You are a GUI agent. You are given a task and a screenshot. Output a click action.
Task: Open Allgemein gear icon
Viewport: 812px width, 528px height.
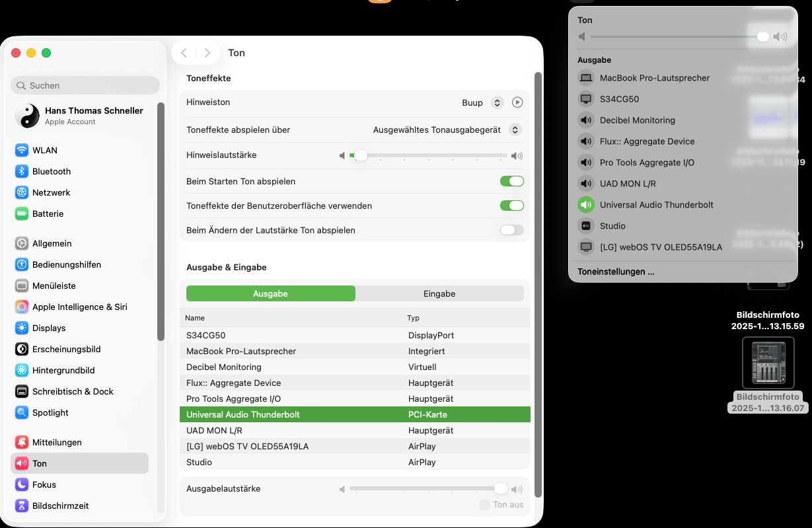pos(22,243)
